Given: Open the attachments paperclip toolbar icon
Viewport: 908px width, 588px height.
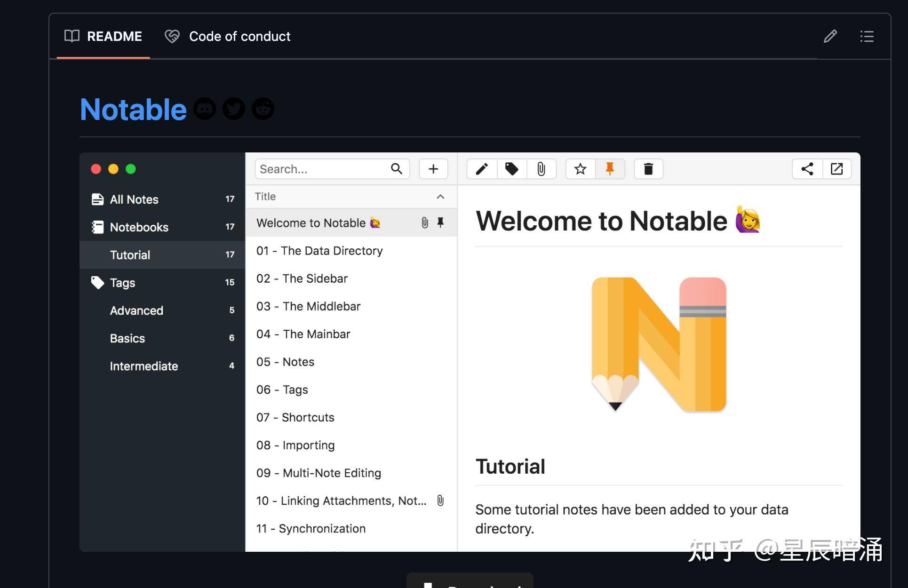Looking at the screenshot, I should (x=542, y=169).
